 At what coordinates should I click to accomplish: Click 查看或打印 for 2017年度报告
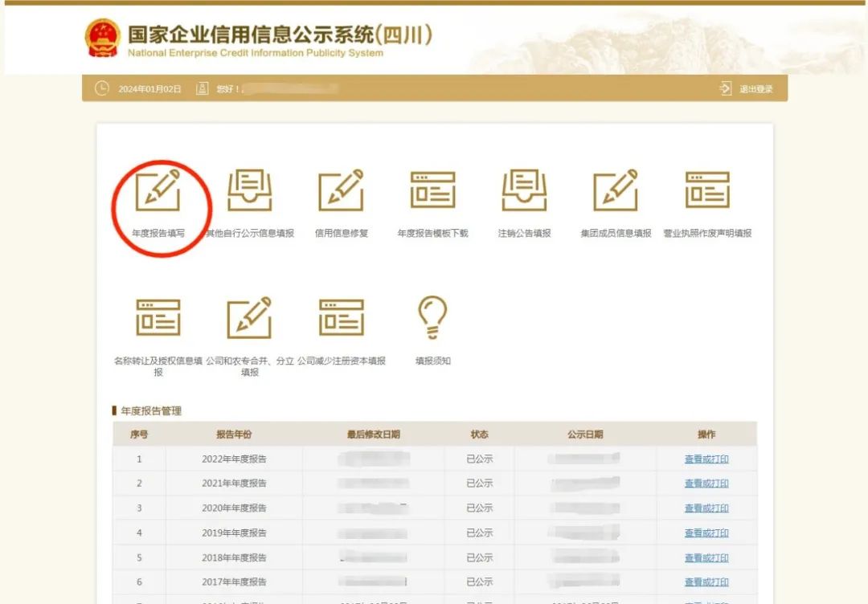click(x=706, y=582)
